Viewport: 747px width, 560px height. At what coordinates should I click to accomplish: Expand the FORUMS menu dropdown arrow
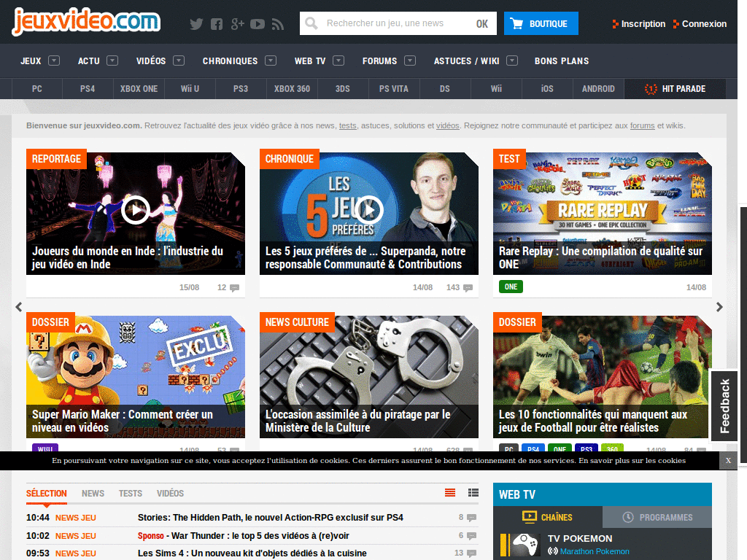[410, 61]
